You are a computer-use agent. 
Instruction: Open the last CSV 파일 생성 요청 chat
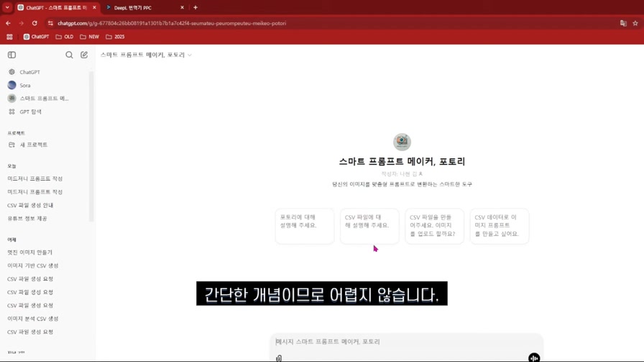click(30, 332)
